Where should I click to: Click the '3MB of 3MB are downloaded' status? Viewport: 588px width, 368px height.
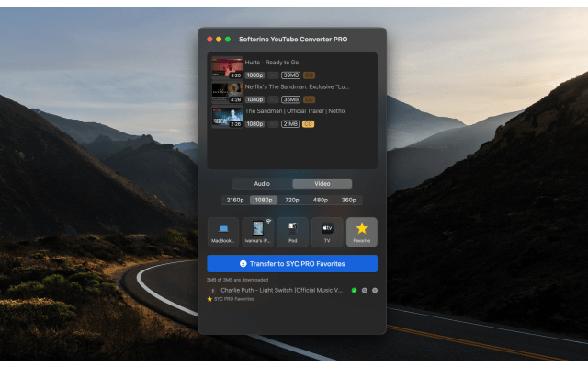click(237, 280)
